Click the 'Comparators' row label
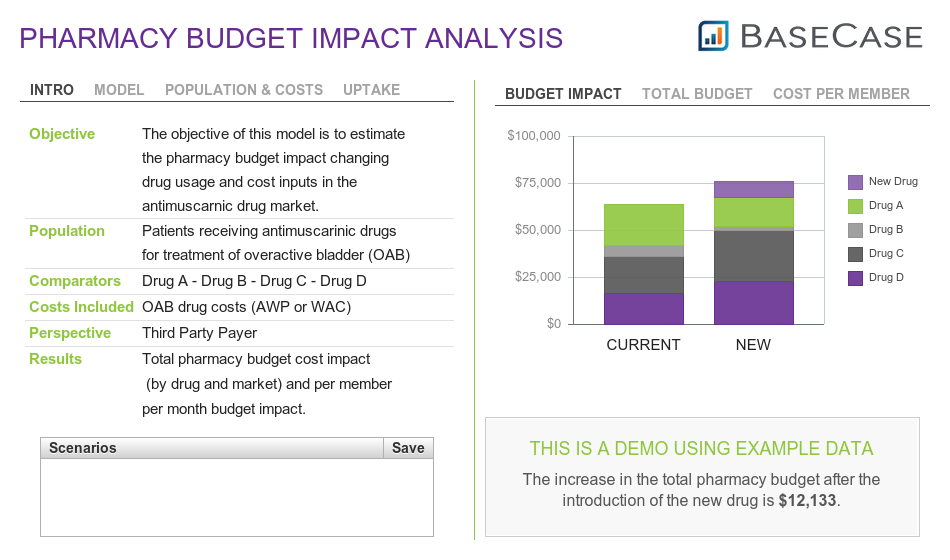This screenshot has width=950, height=560. [75, 281]
